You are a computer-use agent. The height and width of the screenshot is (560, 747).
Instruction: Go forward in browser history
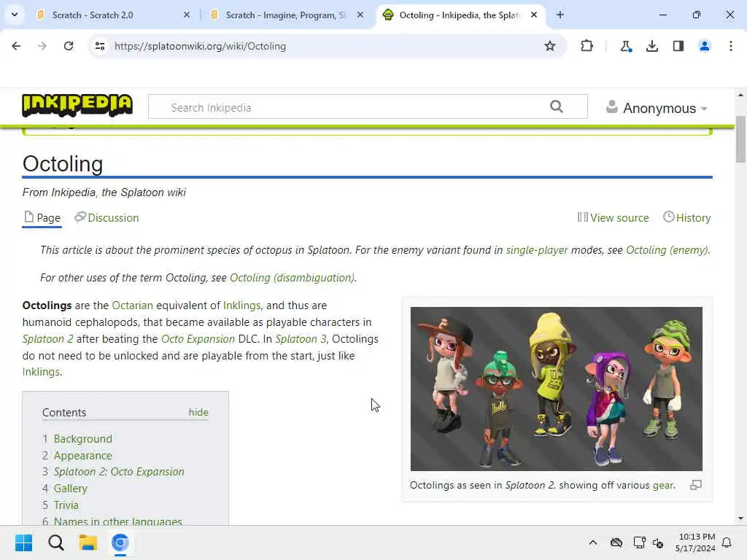(x=42, y=46)
